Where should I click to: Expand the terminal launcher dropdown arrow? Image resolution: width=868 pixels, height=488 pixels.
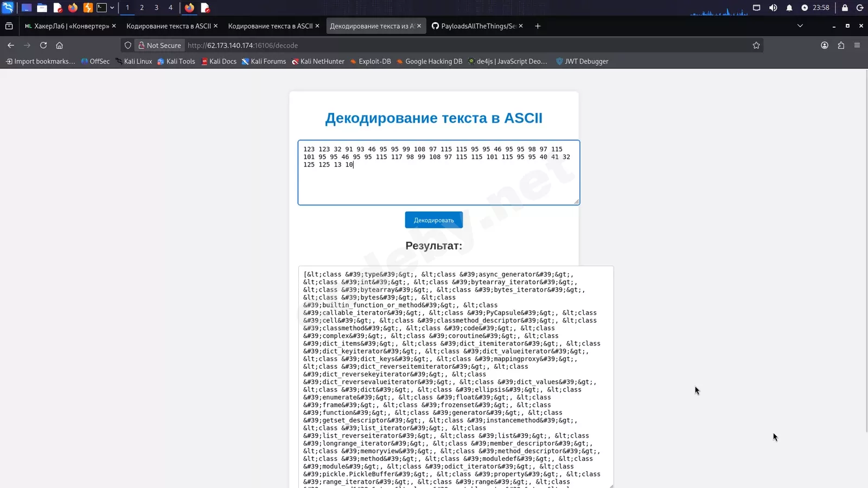pos(112,8)
